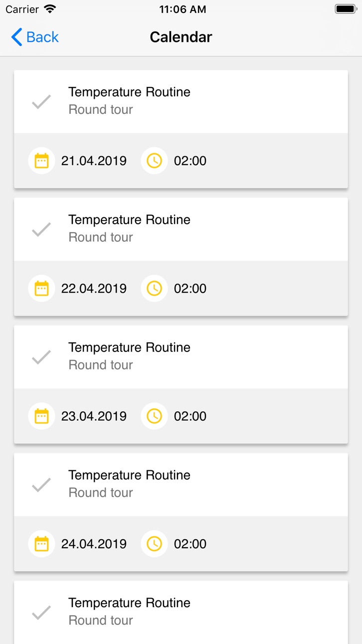Image resolution: width=362 pixels, height=644 pixels.
Task: Click the clock icon in the 23.04.2019 card
Action: [x=154, y=416]
